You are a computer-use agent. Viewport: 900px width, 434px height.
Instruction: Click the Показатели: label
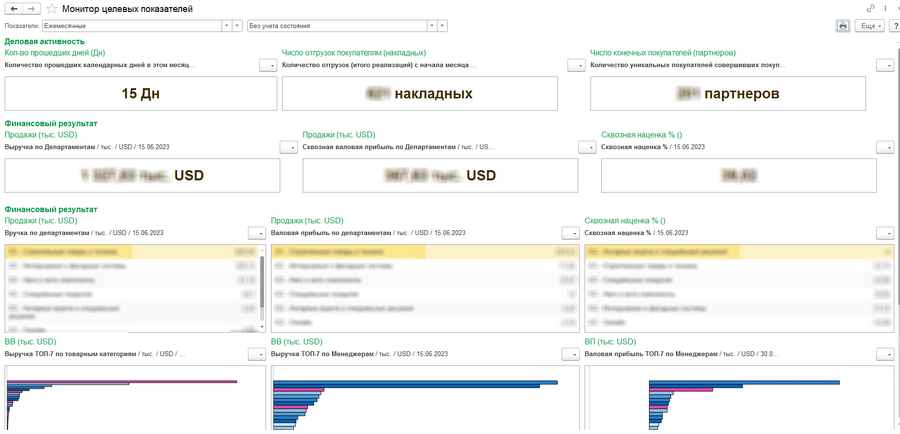[x=22, y=26]
